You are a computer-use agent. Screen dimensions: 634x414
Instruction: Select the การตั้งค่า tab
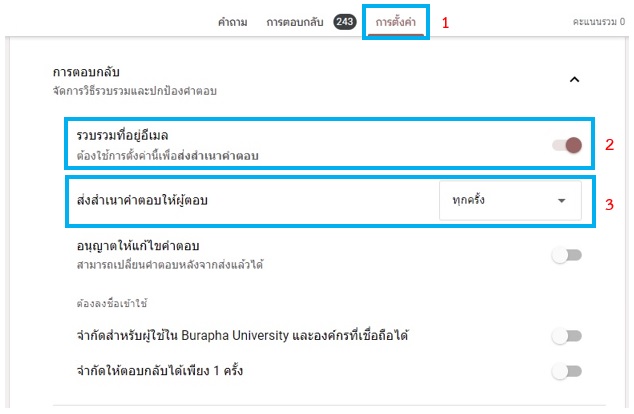click(x=397, y=21)
